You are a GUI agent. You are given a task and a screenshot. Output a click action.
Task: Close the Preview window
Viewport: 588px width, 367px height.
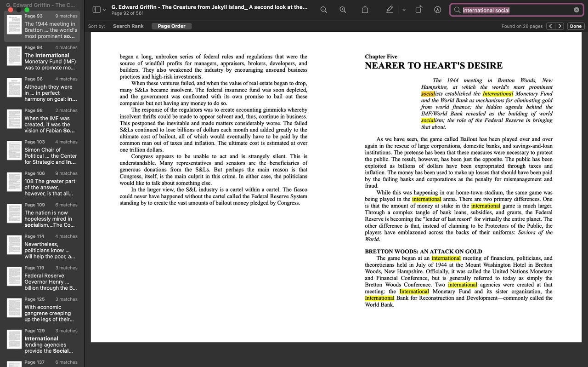point(10,10)
